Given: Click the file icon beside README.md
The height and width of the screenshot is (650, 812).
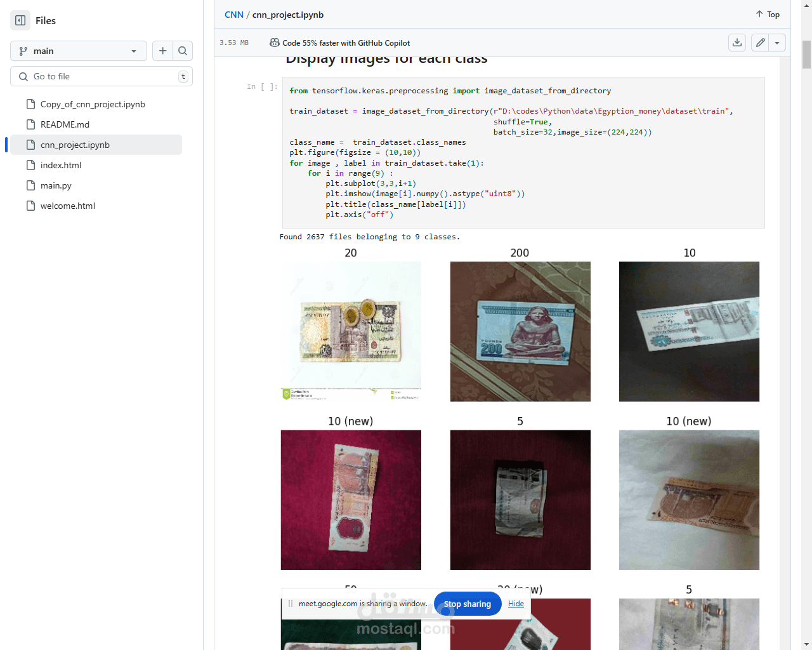Looking at the screenshot, I should click(x=30, y=124).
